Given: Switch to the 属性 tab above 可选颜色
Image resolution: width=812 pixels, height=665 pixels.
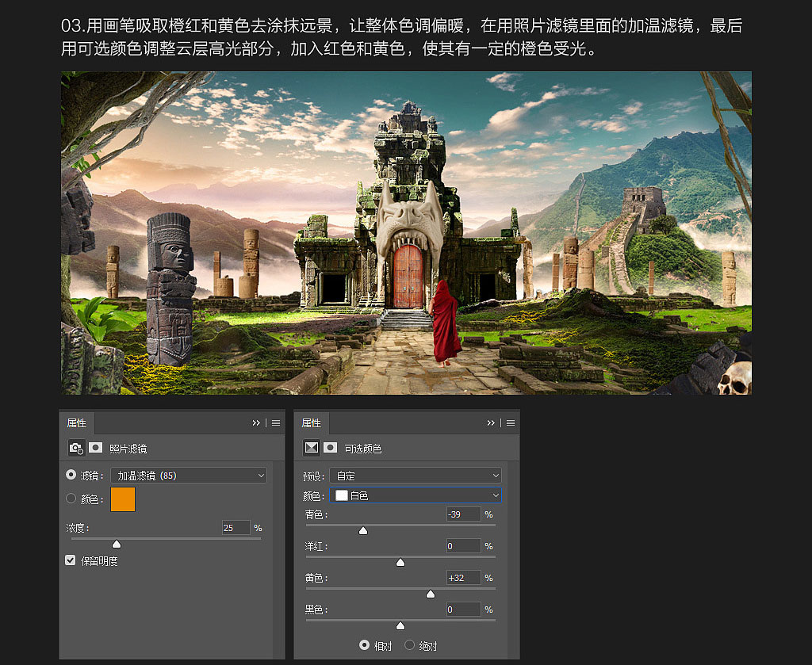Looking at the screenshot, I should pyautogui.click(x=311, y=423).
